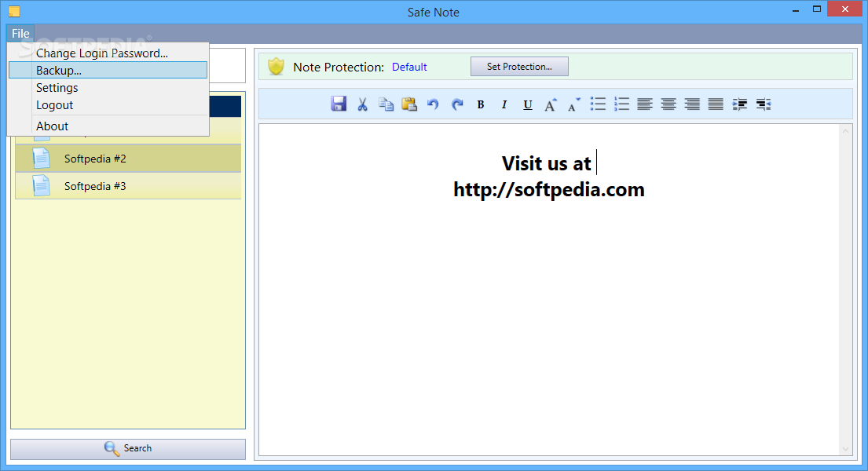Open the File menu
Image resolution: width=868 pixels, height=471 pixels.
tap(20, 33)
